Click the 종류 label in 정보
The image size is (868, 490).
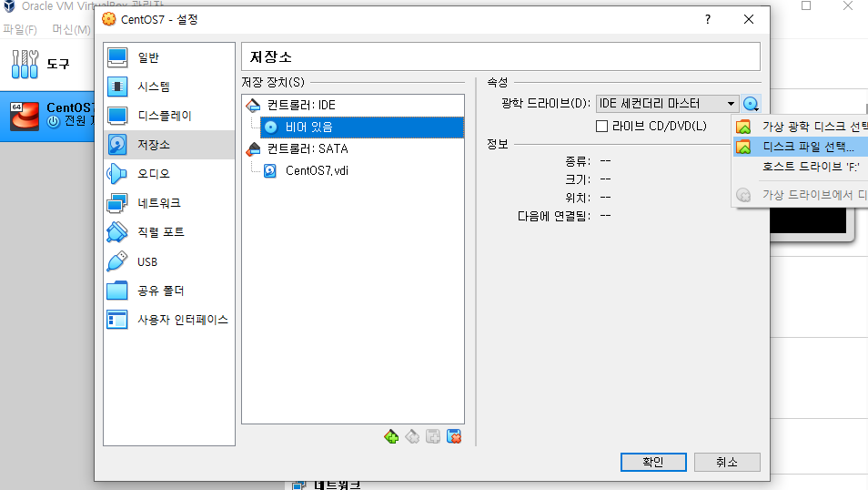(x=578, y=161)
